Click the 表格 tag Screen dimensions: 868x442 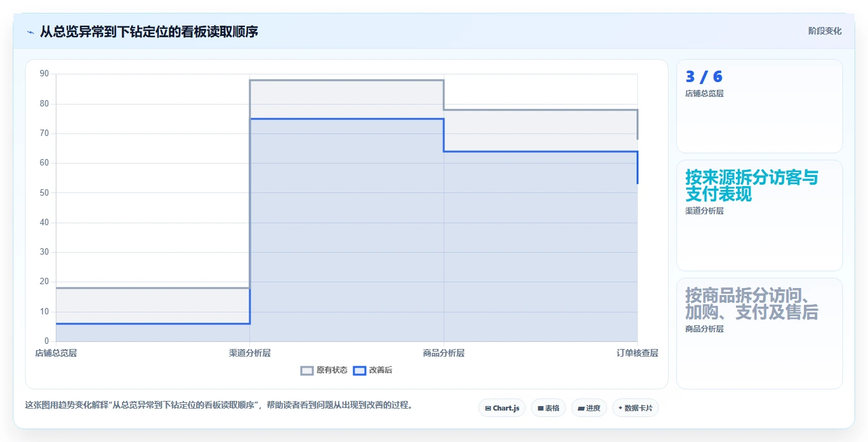(x=548, y=408)
